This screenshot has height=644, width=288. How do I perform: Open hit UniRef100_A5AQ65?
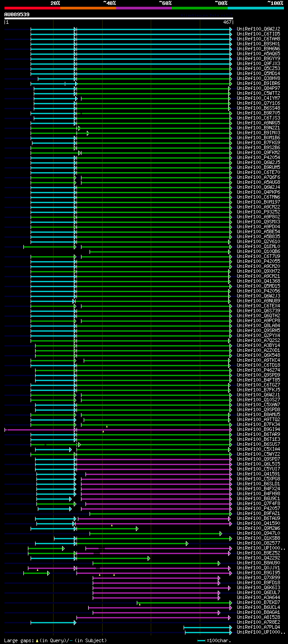coord(258,53)
